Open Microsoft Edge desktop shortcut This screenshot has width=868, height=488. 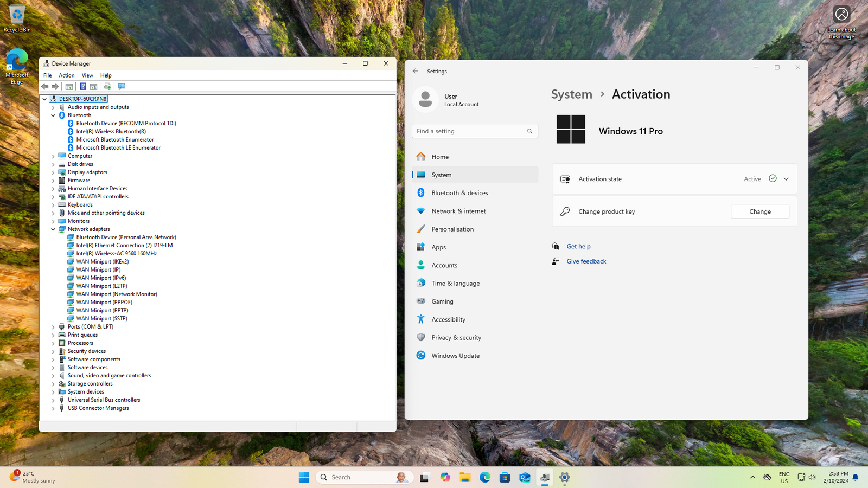17,67
